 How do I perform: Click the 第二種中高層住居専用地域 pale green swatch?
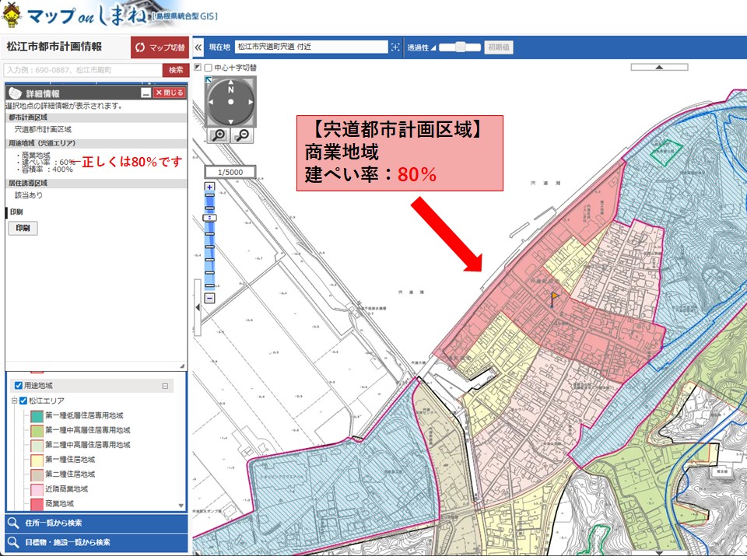[37, 445]
